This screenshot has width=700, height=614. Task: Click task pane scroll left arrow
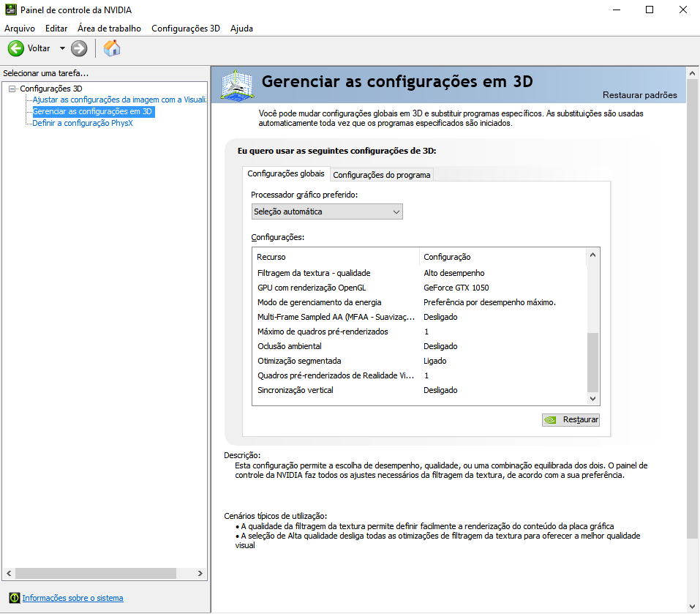tap(9, 573)
